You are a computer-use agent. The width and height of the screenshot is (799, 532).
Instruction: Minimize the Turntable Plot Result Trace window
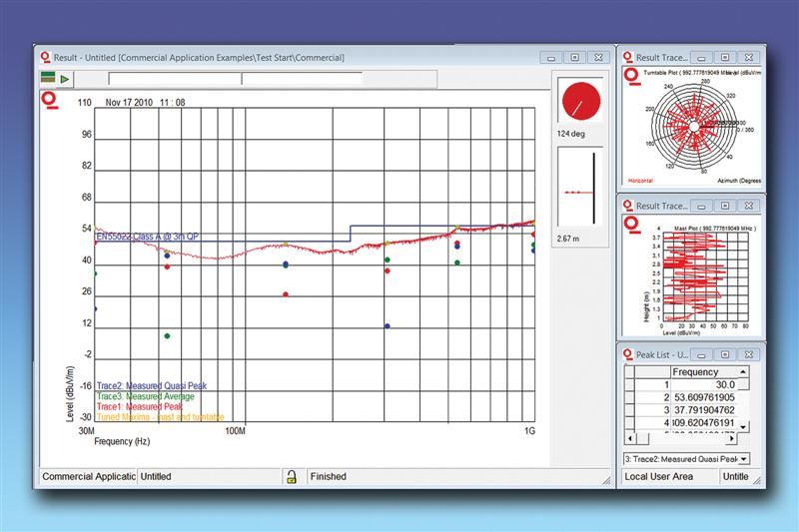pos(702,58)
